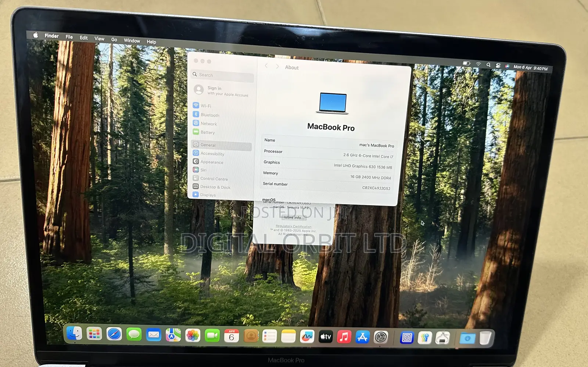Image resolution: width=588 pixels, height=367 pixels.
Task: Open Messages app in the Dock
Action: click(x=134, y=334)
